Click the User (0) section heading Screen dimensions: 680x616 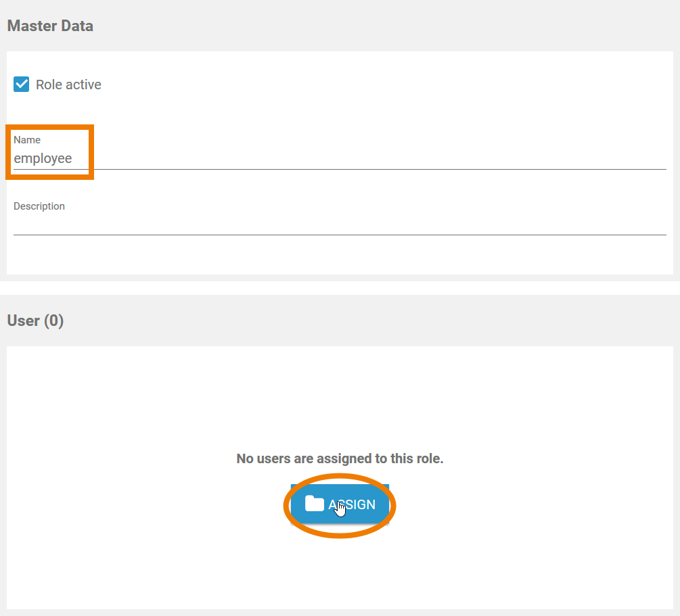pos(35,321)
